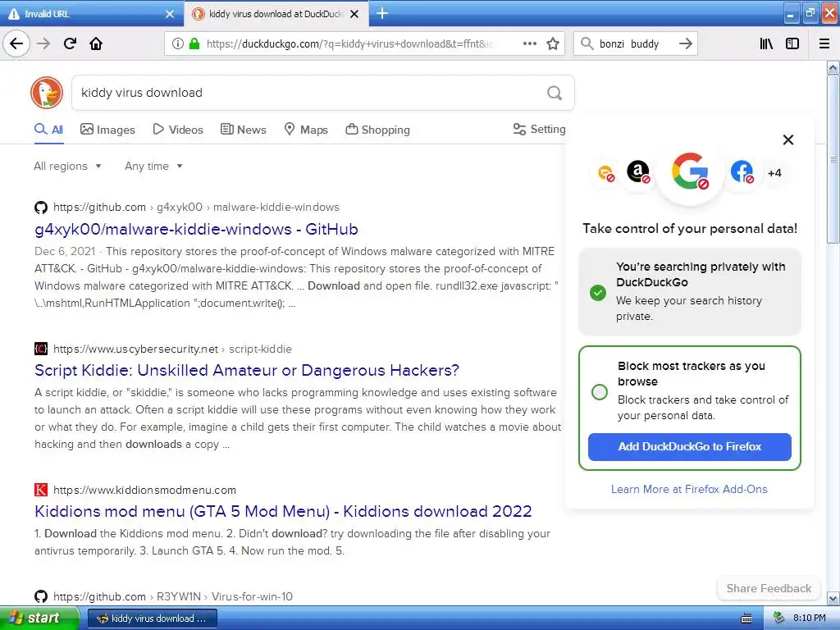
Task: Click the https://www.kiddionsmodmenu.com URL text
Action: click(x=144, y=490)
